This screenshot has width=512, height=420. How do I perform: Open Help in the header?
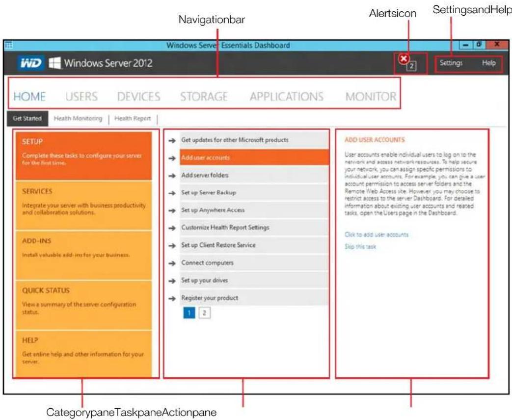click(489, 63)
